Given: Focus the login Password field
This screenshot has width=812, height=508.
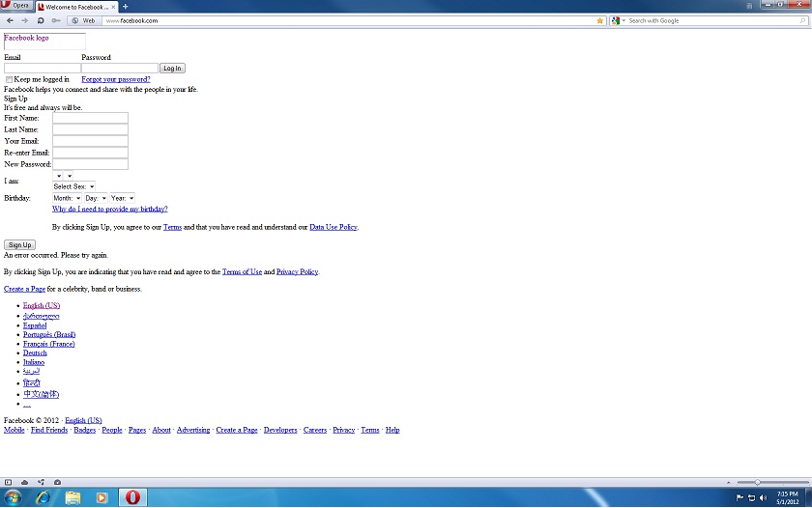Looking at the screenshot, I should (x=120, y=69).
